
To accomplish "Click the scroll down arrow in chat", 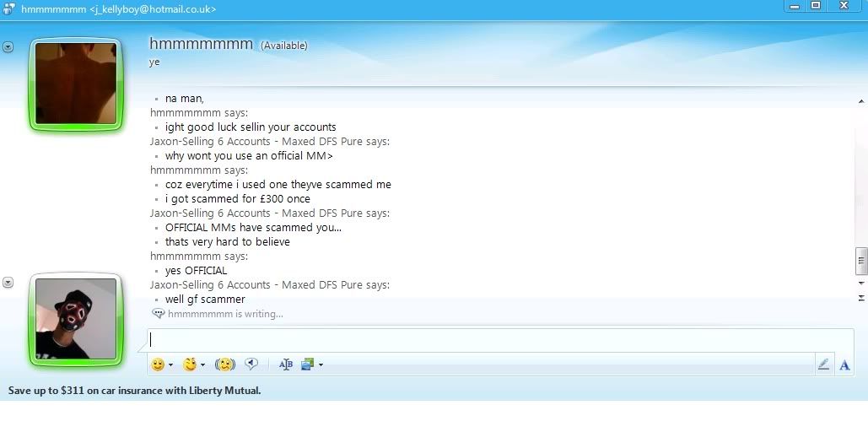I will point(860,283).
